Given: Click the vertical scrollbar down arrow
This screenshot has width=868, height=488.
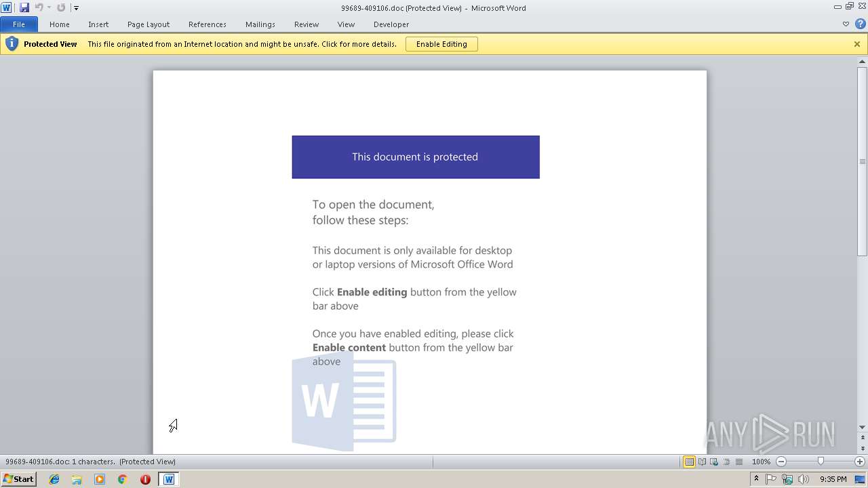Looking at the screenshot, I should pyautogui.click(x=863, y=427).
